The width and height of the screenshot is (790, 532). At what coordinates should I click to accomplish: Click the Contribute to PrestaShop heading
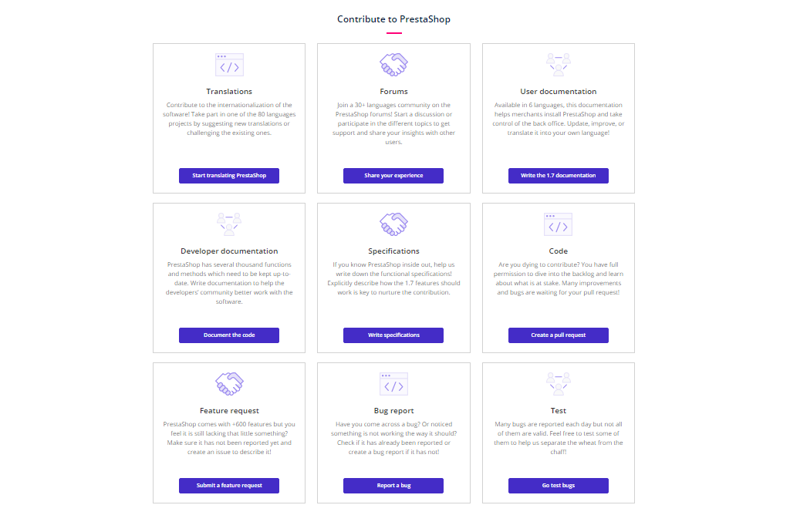[393, 19]
